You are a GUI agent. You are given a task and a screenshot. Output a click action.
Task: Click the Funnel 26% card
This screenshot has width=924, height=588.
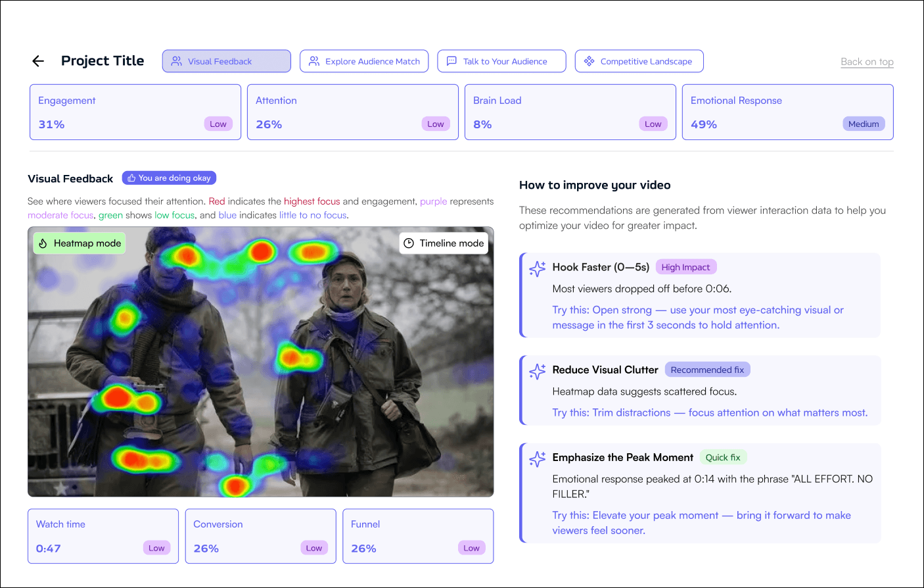click(x=418, y=536)
